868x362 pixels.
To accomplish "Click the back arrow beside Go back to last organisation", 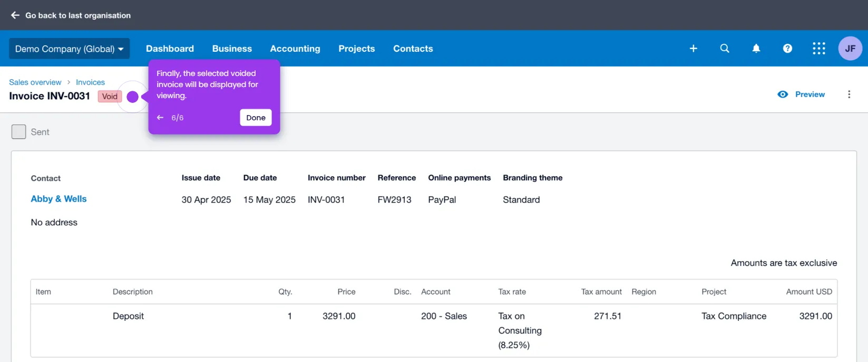I will tap(15, 15).
